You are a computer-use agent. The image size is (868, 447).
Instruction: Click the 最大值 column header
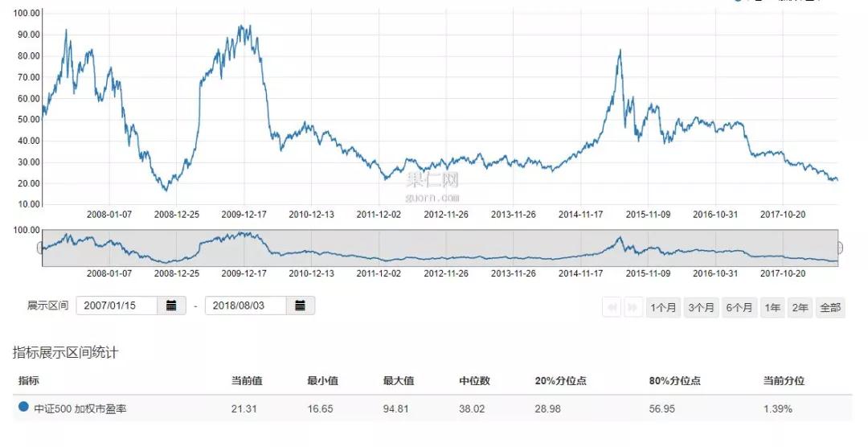click(399, 380)
